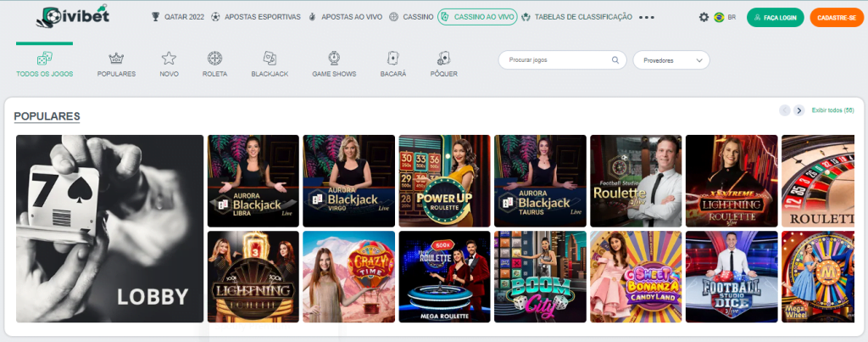Select the Bacará category icon
Screen dimensions: 868x342
392,59
